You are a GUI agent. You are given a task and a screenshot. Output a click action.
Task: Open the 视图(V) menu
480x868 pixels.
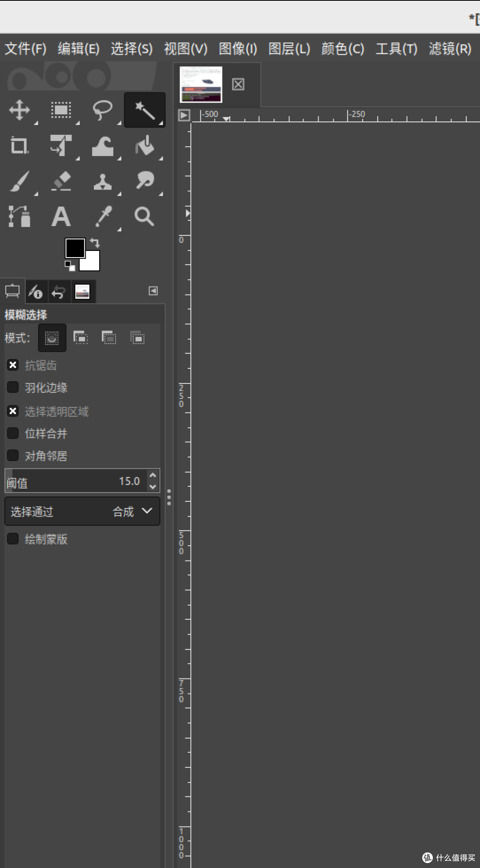click(x=186, y=48)
